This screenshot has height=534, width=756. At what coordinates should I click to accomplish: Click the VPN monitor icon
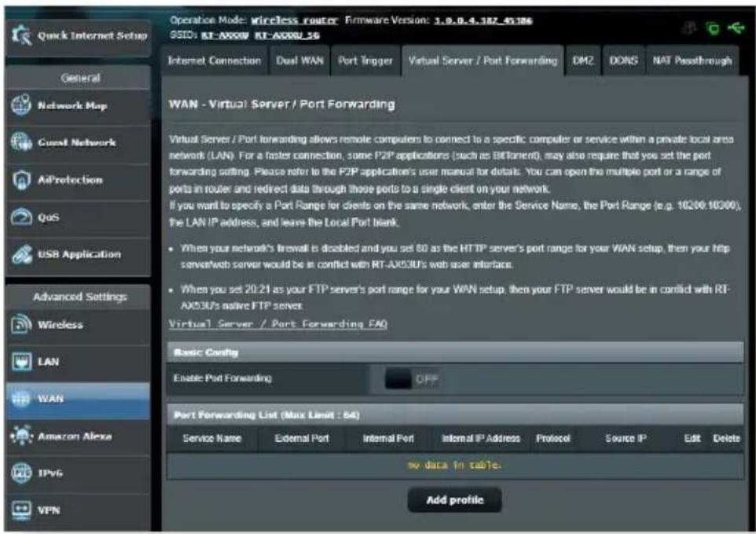coord(21,510)
